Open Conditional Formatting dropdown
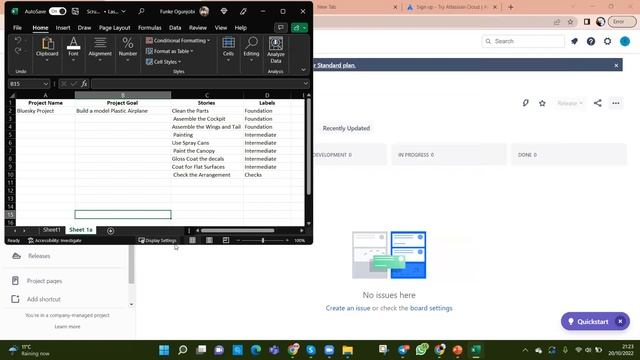This screenshot has width=640, height=360. [178, 40]
